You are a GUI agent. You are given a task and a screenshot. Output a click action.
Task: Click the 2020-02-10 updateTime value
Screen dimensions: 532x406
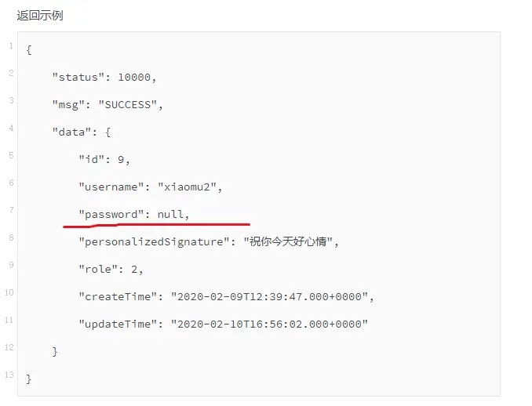tap(267, 324)
